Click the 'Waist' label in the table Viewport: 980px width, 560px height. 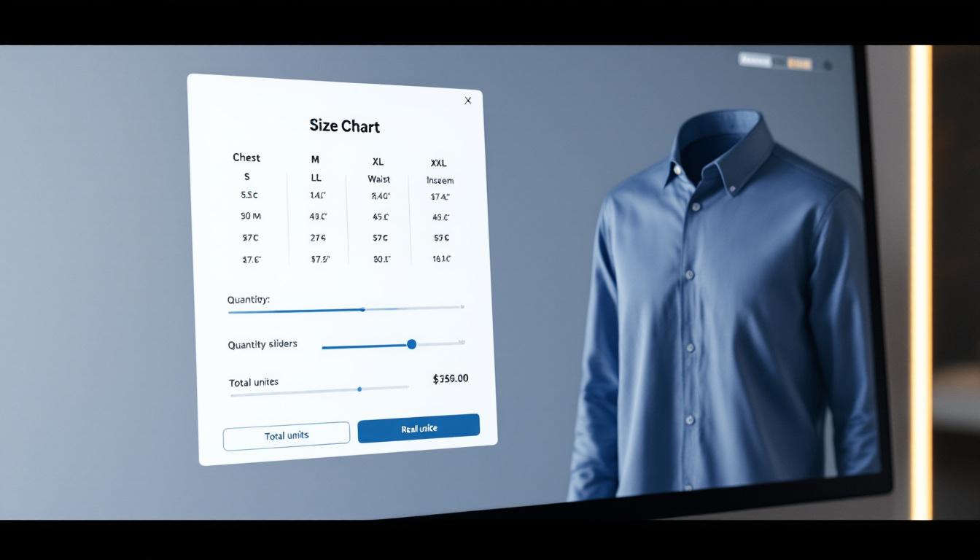click(x=378, y=179)
